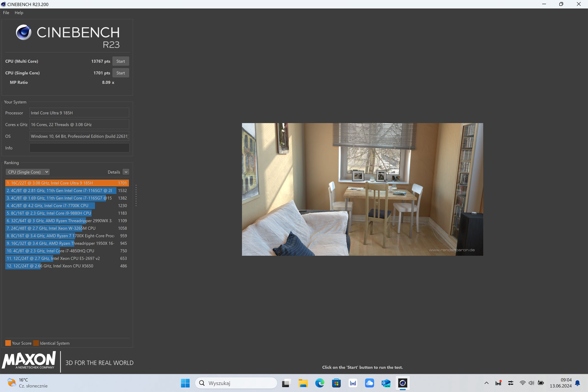Open the File menu
588x392 pixels.
tap(6, 13)
